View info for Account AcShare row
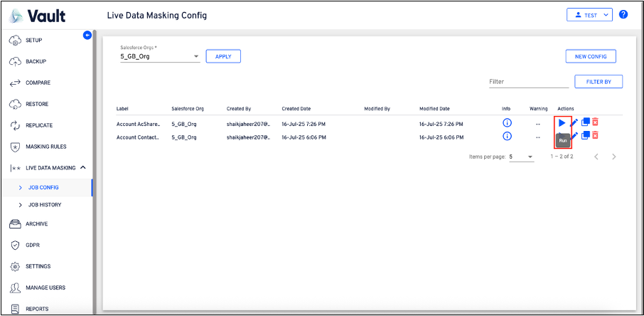Image resolution: width=644 pixels, height=316 pixels. click(507, 123)
